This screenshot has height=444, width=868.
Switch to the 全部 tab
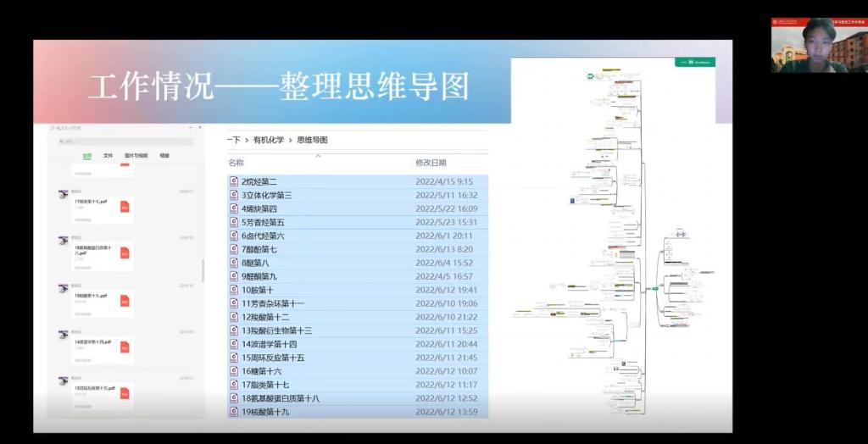[87, 156]
